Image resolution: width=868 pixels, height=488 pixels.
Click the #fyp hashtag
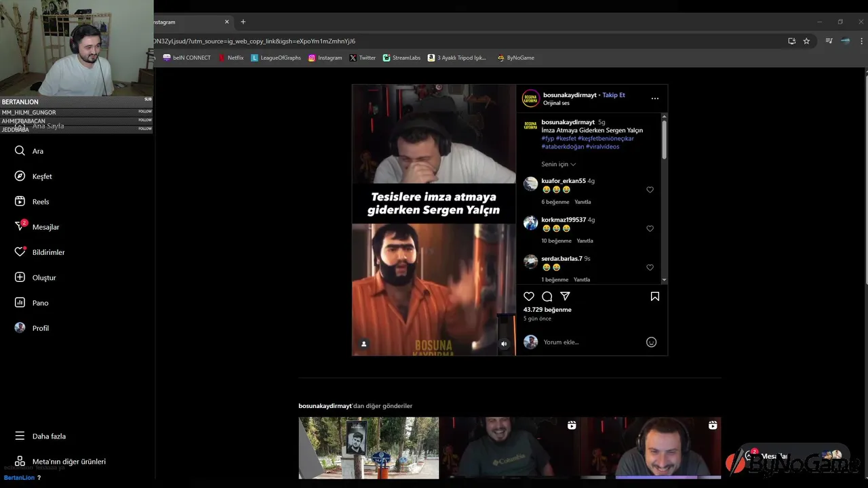pos(548,138)
